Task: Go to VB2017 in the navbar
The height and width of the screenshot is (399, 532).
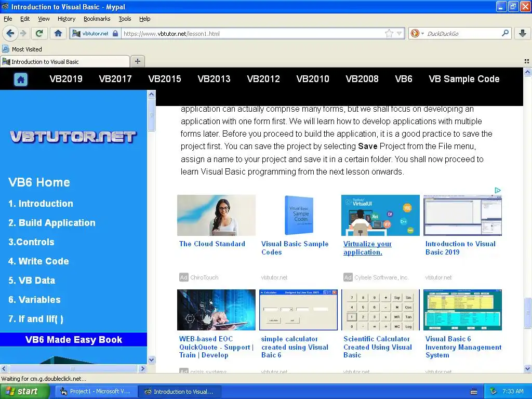Action: point(115,79)
